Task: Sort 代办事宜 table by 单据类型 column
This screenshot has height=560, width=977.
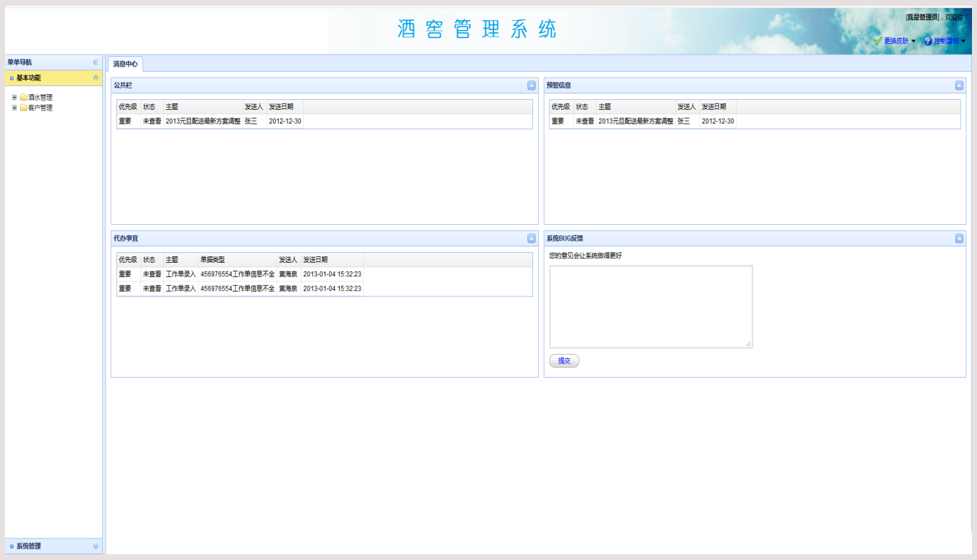Action: point(238,260)
